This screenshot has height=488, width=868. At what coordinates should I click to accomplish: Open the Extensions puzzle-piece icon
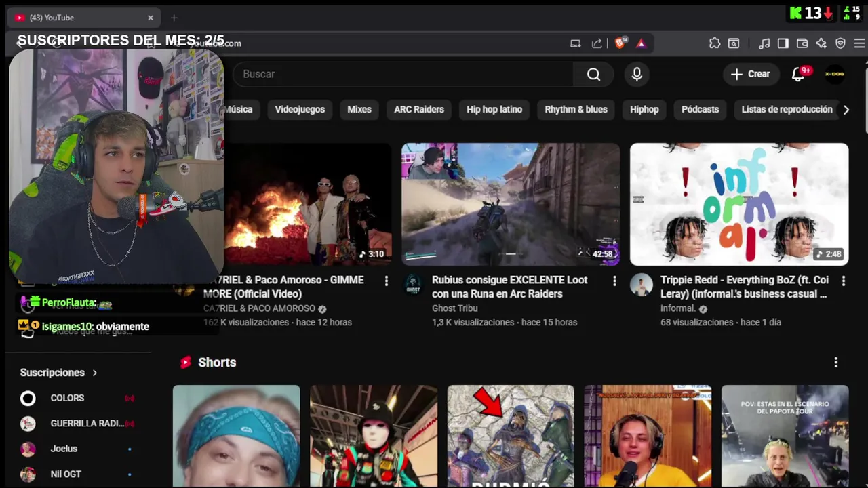pos(715,43)
